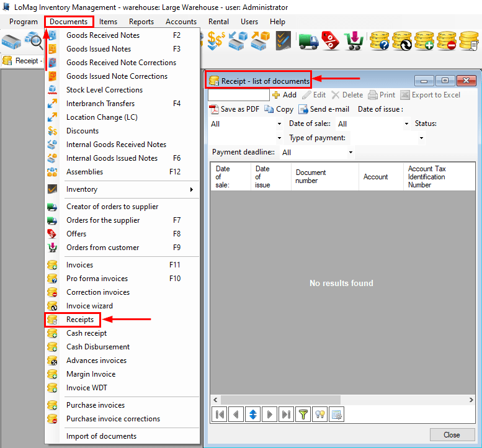This screenshot has height=448, width=482.
Task: Open the Items menu
Action: pos(108,22)
